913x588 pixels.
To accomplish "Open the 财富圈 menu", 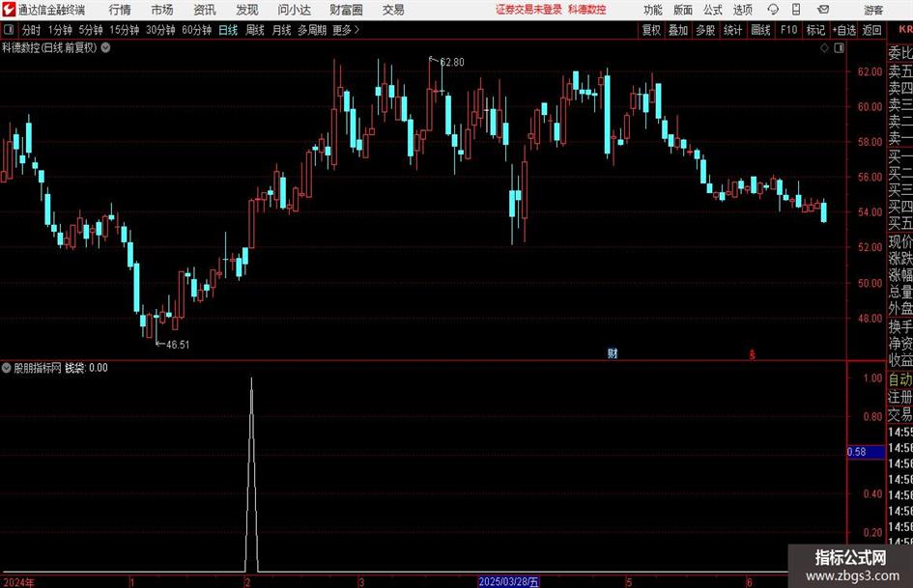I will [346, 10].
